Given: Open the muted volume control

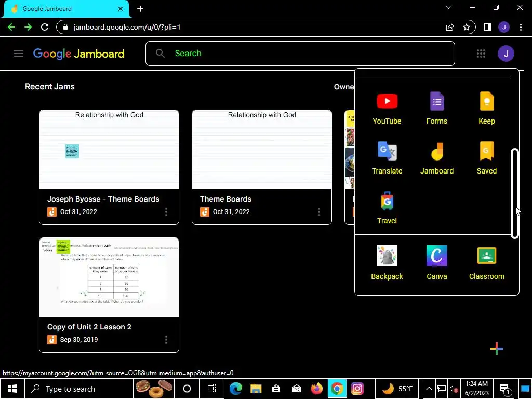Looking at the screenshot, I should tap(454, 389).
